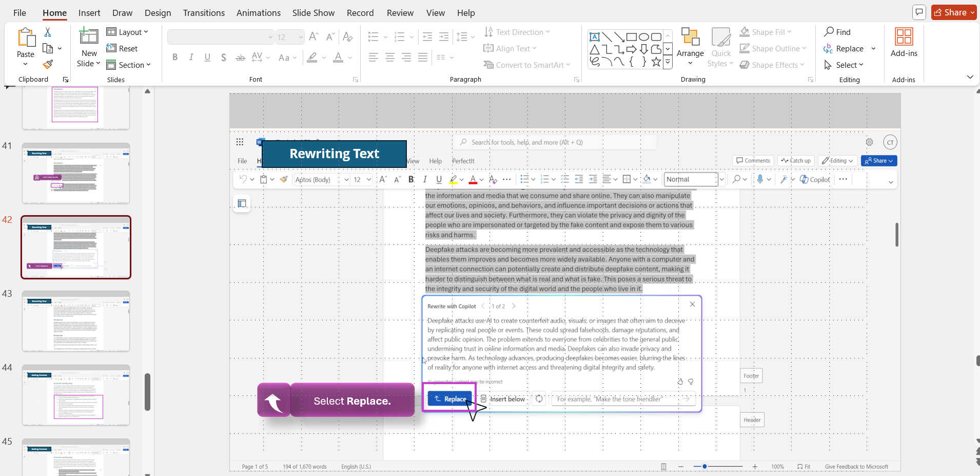Click the Reset slide button

(x=122, y=48)
